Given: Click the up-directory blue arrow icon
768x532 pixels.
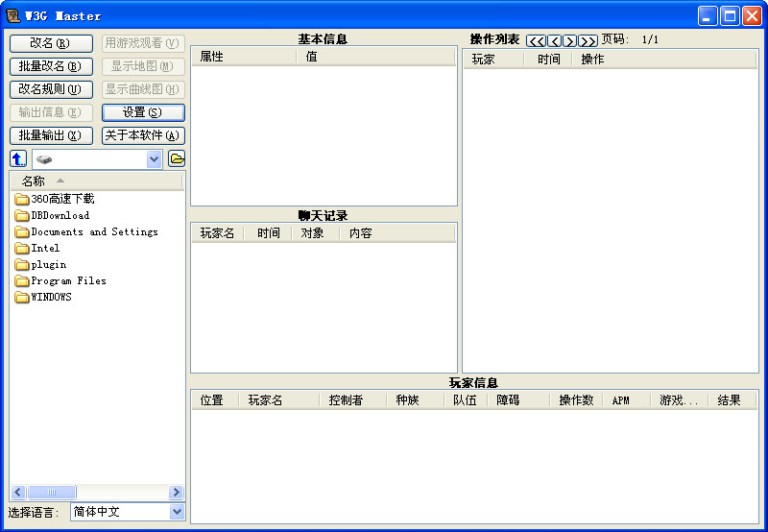Looking at the screenshot, I should (18, 158).
